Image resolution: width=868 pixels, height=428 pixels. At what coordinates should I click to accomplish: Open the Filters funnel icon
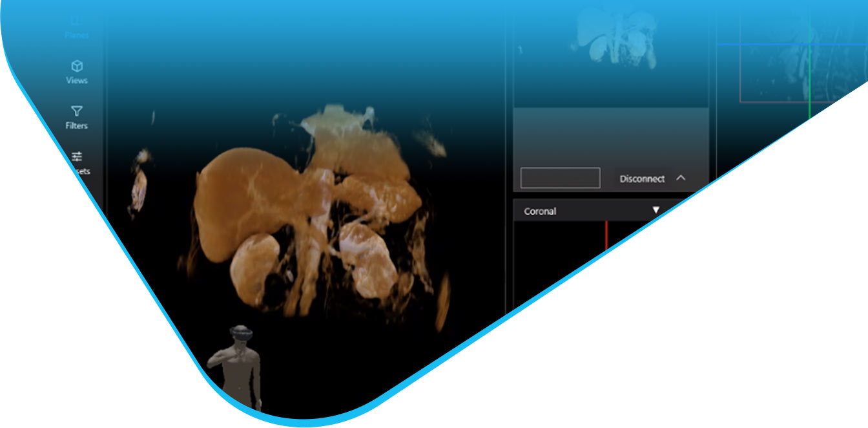(77, 112)
